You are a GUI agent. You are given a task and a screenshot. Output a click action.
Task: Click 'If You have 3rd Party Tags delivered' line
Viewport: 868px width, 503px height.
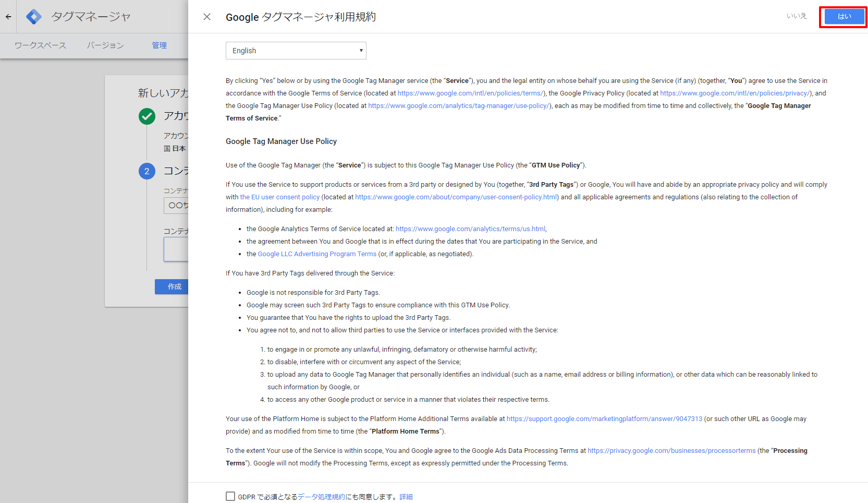tap(310, 273)
